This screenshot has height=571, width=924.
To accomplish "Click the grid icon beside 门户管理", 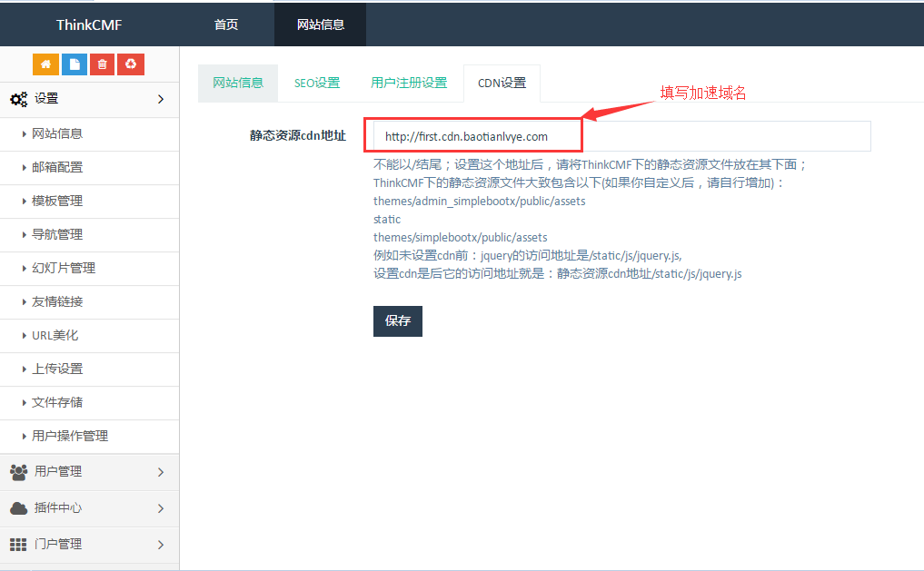I will (x=18, y=545).
